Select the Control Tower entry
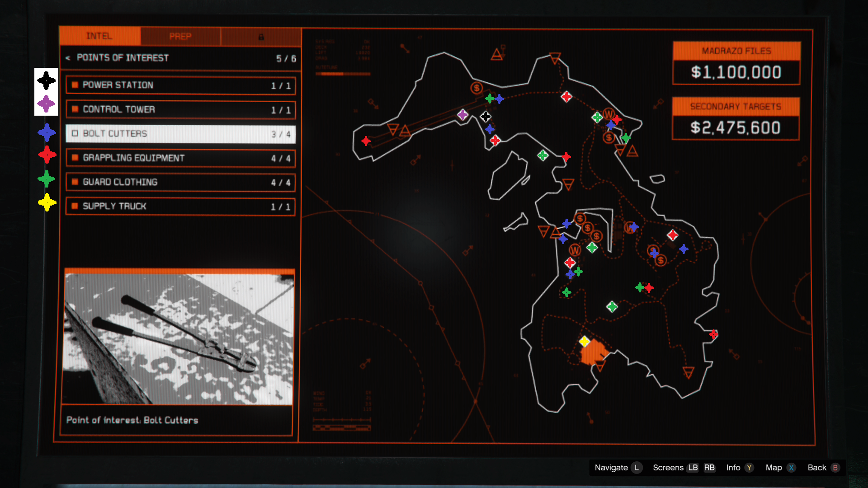Viewport: 868px width, 488px height. pos(180,110)
